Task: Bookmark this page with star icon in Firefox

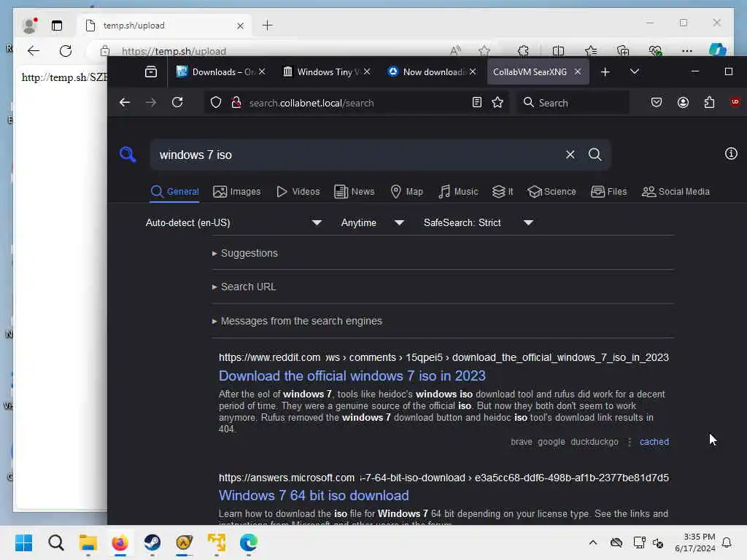Action: 498,102
